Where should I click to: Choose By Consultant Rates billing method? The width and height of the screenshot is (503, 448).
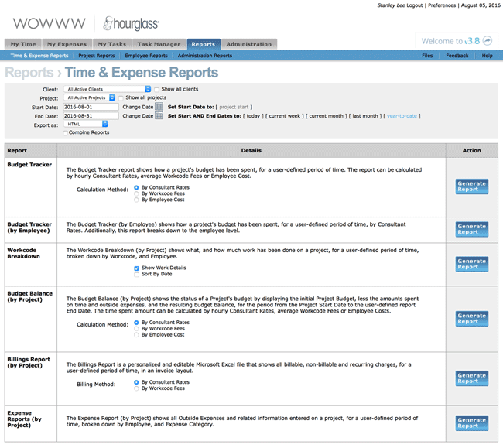click(136, 382)
